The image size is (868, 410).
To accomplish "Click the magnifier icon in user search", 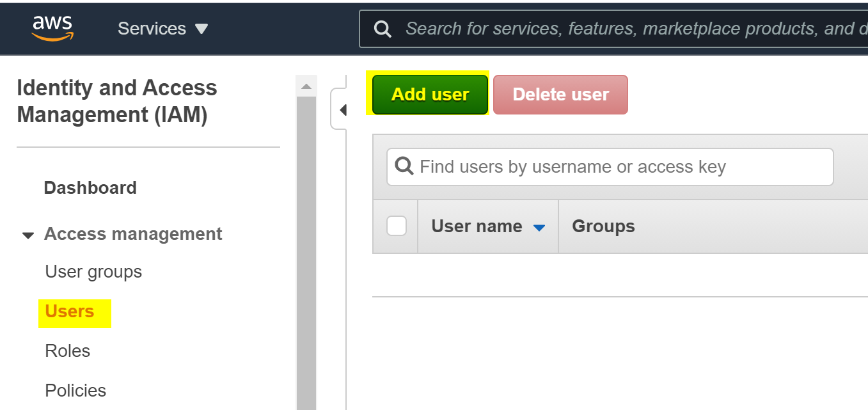I will [x=404, y=166].
